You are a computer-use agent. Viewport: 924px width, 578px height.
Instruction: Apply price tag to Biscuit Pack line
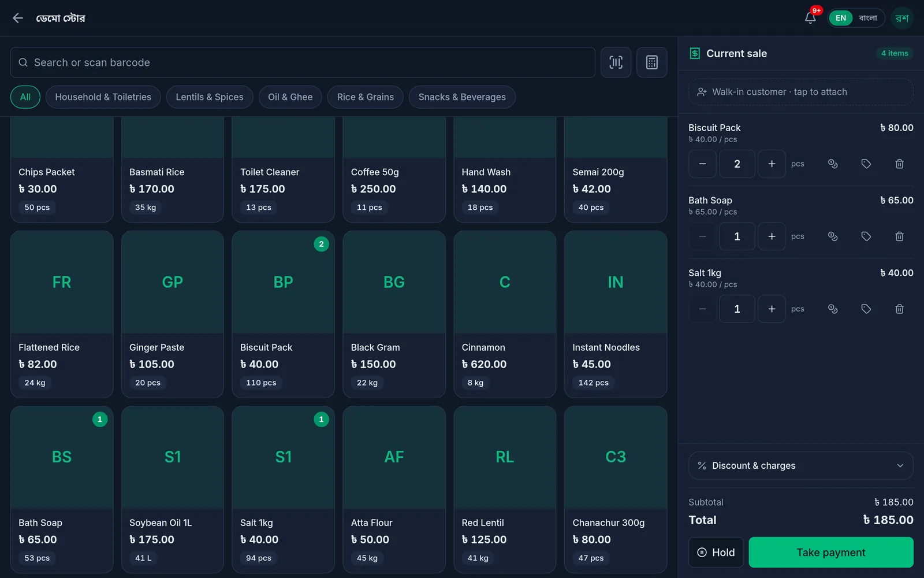(x=866, y=164)
